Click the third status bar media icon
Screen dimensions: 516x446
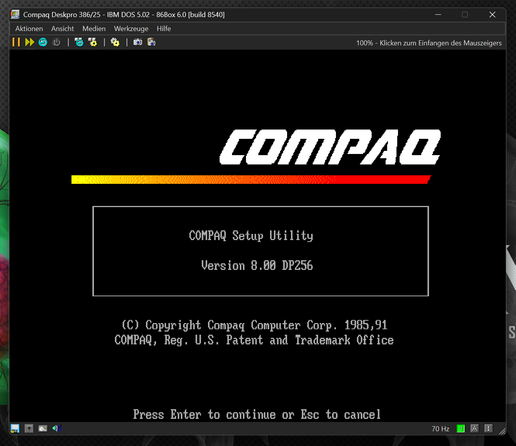(x=43, y=428)
